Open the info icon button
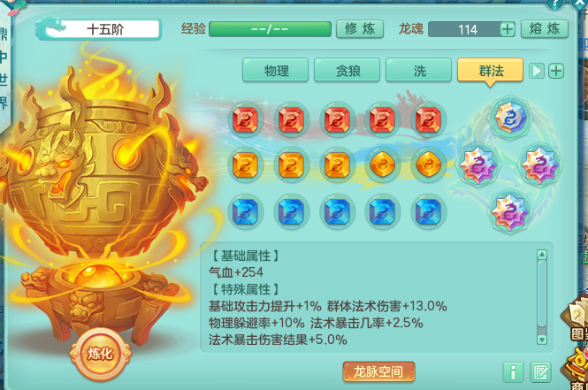 pos(513,372)
